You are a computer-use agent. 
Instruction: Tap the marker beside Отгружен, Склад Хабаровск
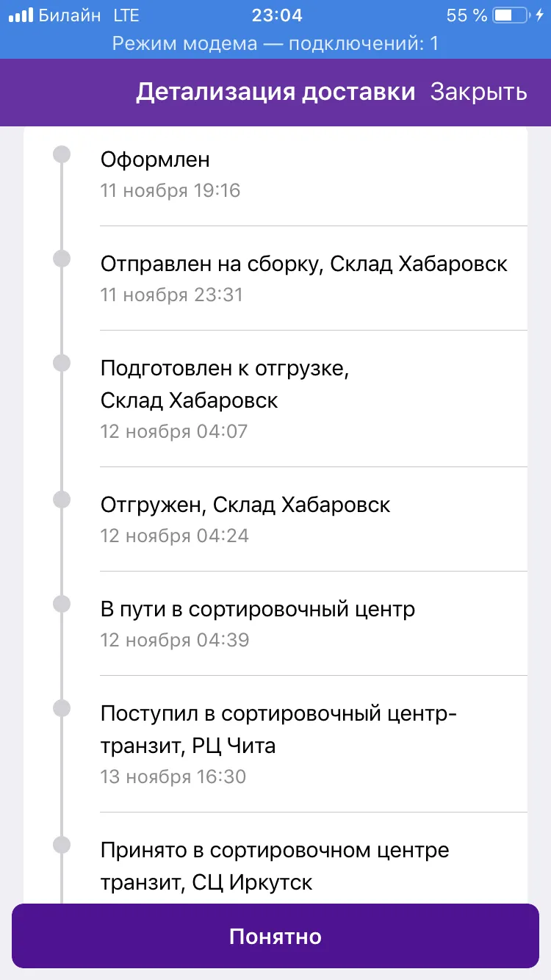click(62, 500)
